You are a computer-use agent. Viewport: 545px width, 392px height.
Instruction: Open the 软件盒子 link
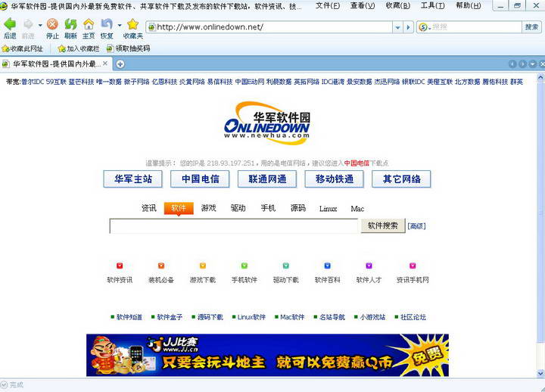(170, 317)
